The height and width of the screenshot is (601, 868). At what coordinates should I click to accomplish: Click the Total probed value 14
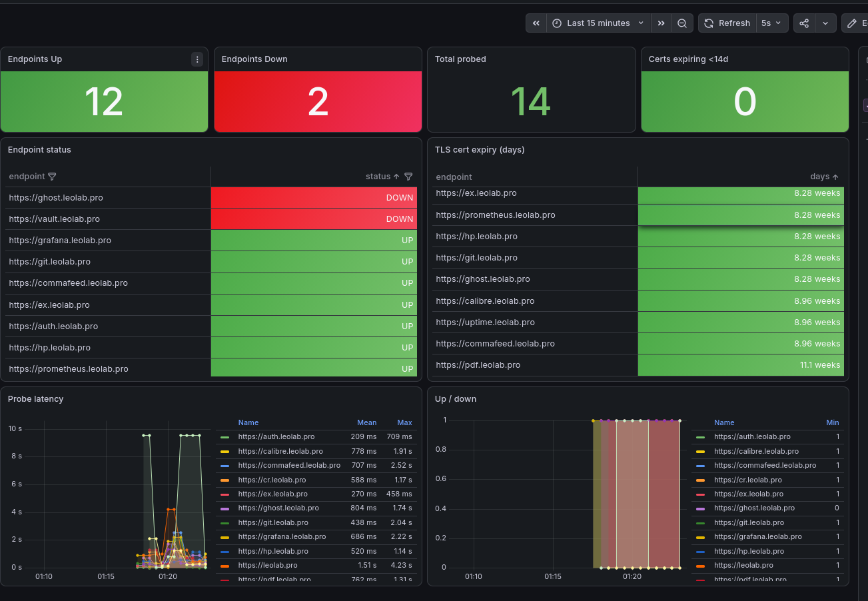point(531,102)
